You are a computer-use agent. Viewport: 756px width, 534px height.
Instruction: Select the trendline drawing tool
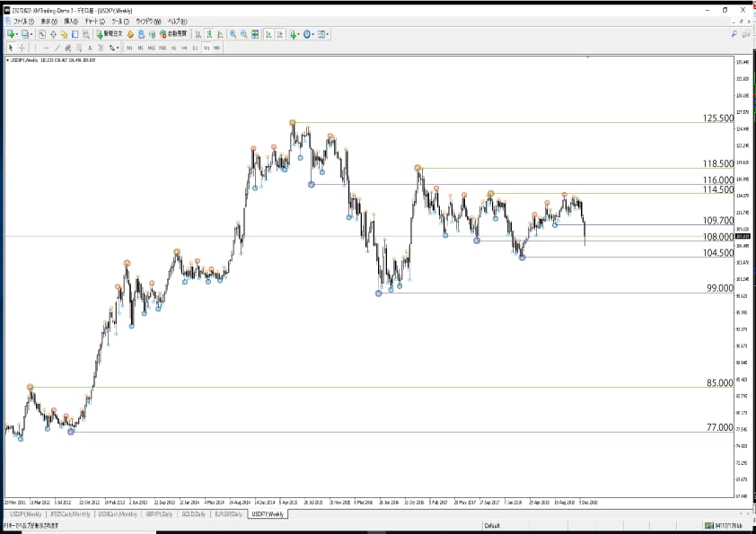pos(57,48)
